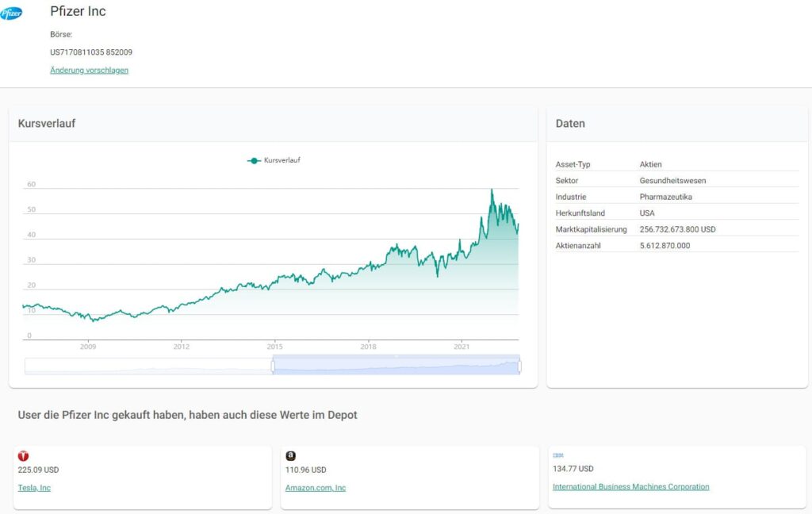Open the IBM logo icon
This screenshot has width=812, height=514.
(x=557, y=455)
